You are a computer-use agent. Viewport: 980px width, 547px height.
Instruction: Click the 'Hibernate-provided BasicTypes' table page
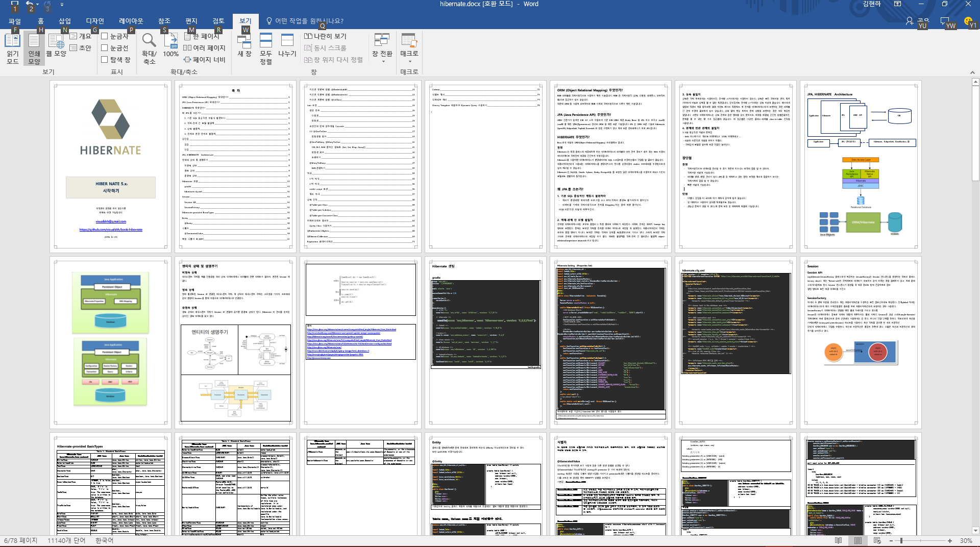pos(111,484)
